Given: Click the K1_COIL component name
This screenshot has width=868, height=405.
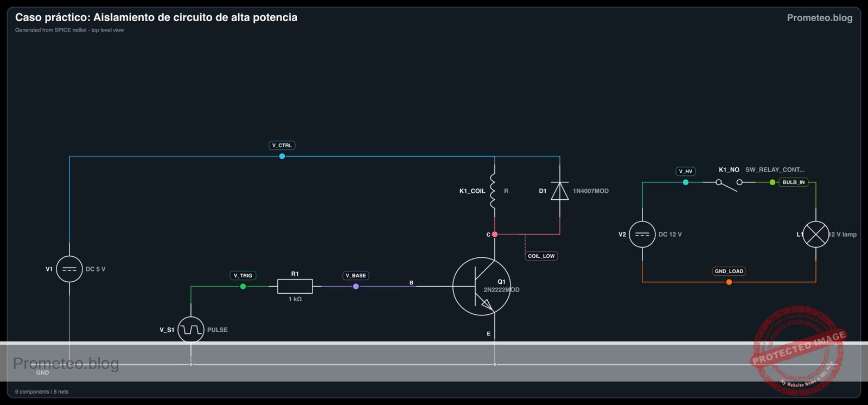Looking at the screenshot, I should click(472, 191).
